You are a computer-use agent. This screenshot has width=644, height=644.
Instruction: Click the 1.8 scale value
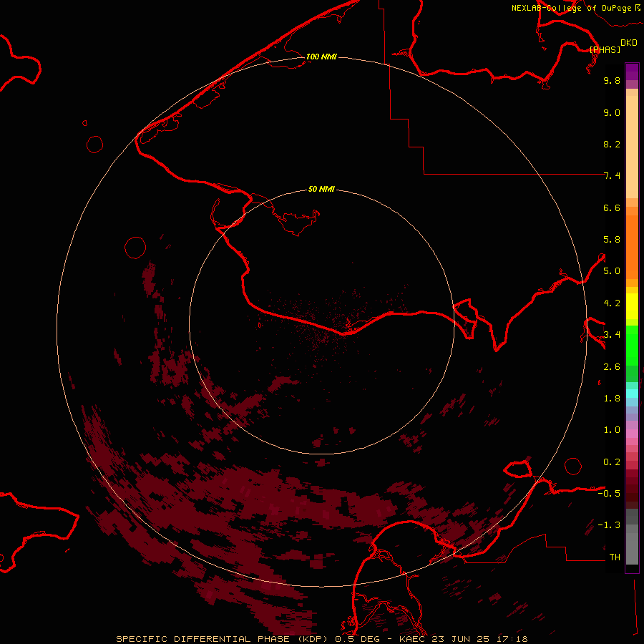click(612, 399)
